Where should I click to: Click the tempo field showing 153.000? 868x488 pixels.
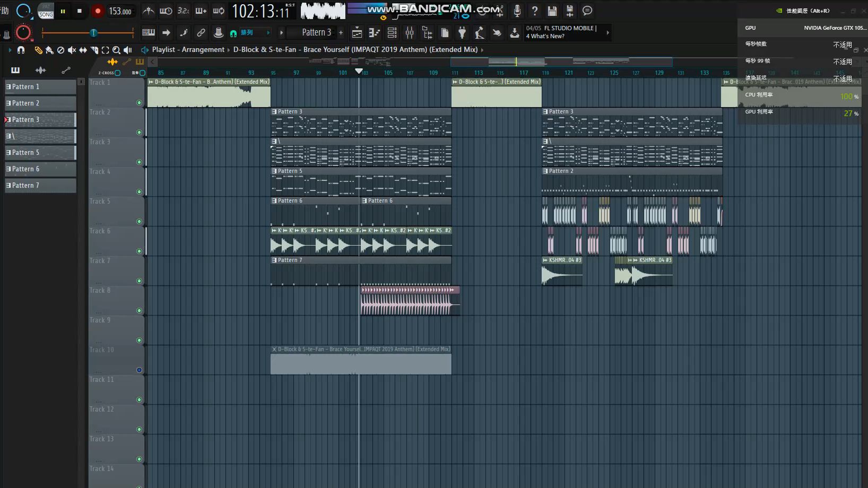point(120,11)
